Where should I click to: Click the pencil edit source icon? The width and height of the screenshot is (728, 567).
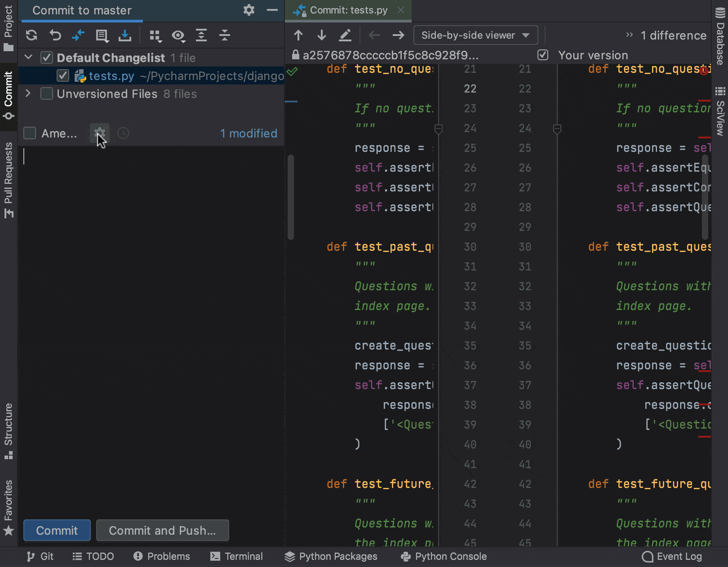[345, 35]
